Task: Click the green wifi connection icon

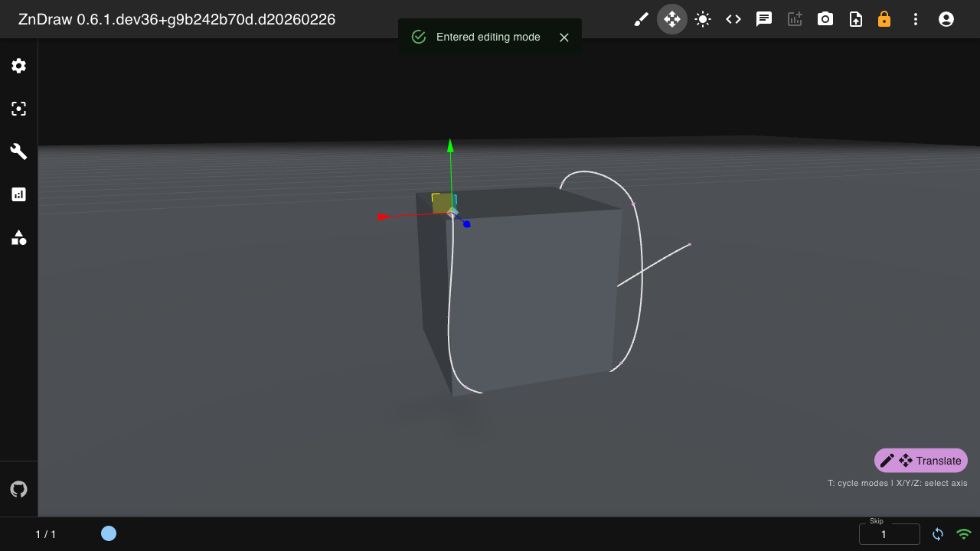Action: [964, 534]
